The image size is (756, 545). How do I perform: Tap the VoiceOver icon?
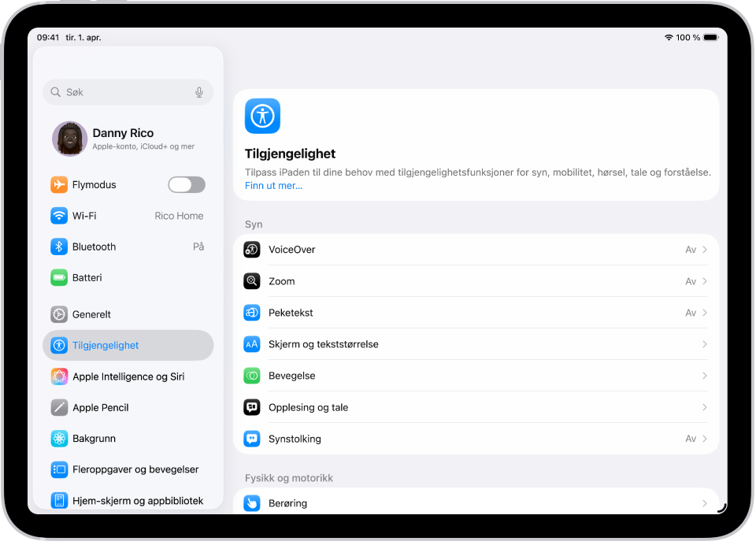[x=252, y=250]
